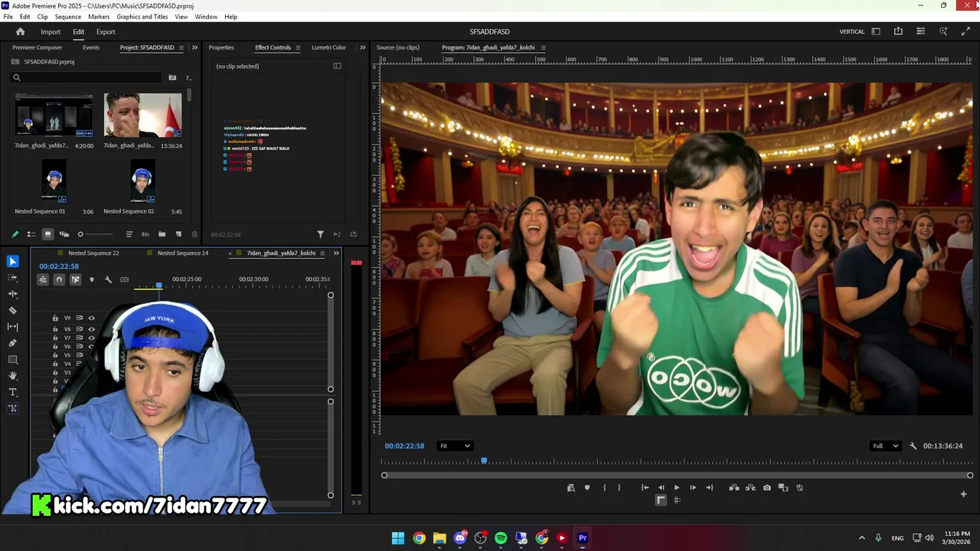
Task: Select the Type tool
Action: [12, 392]
